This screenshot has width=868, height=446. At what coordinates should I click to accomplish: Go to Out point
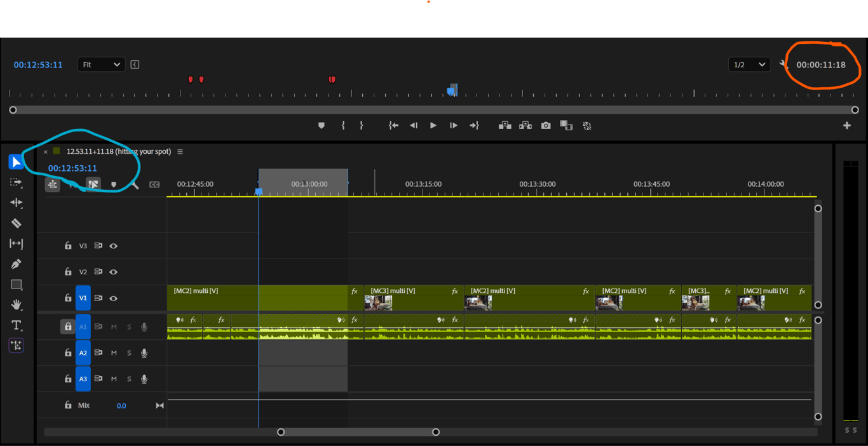point(474,126)
